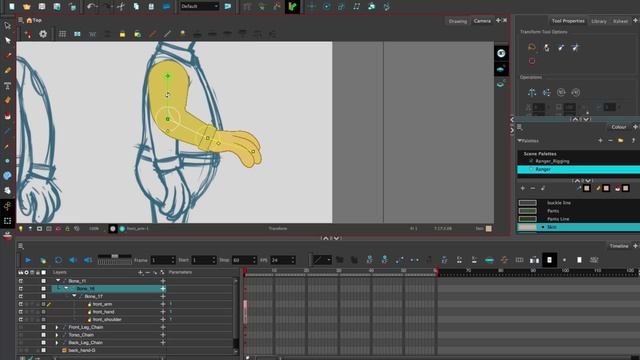Click the Open Scene folder icon
This screenshot has height=360, width=640.
click(27, 6)
